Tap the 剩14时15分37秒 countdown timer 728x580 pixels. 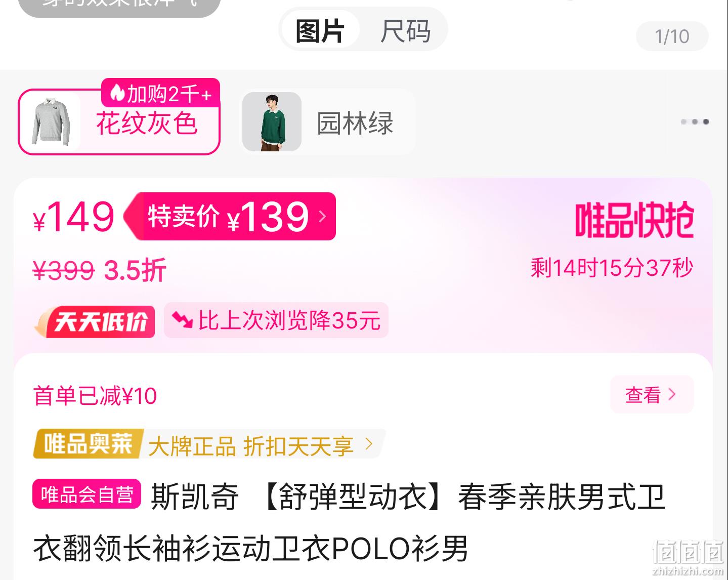(x=612, y=267)
